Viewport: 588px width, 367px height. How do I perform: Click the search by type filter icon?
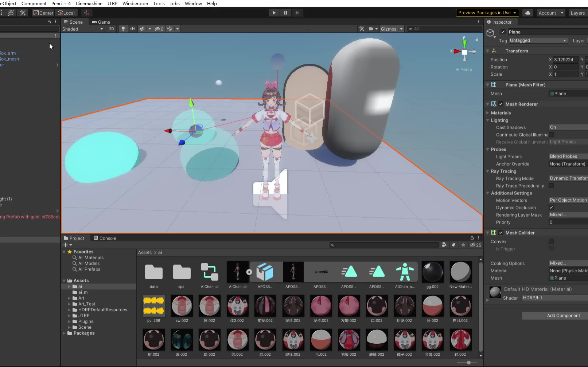pyautogui.click(x=444, y=245)
